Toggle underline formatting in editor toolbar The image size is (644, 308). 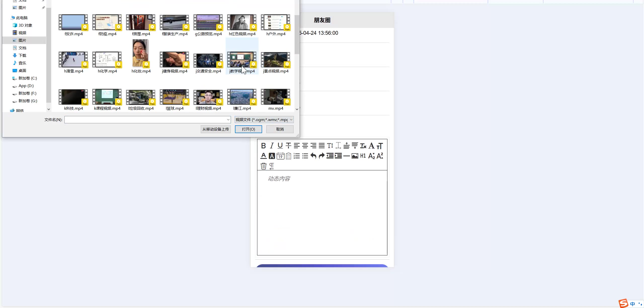pos(280,146)
